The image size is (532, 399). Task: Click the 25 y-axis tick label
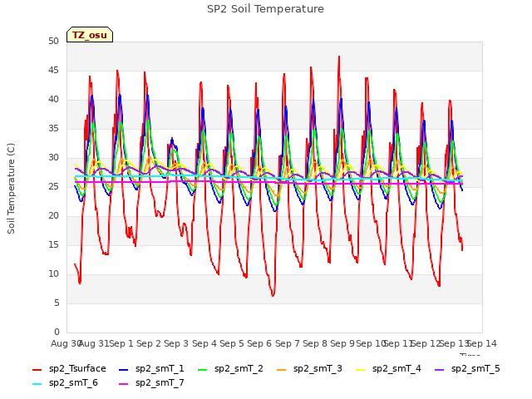pos(53,187)
